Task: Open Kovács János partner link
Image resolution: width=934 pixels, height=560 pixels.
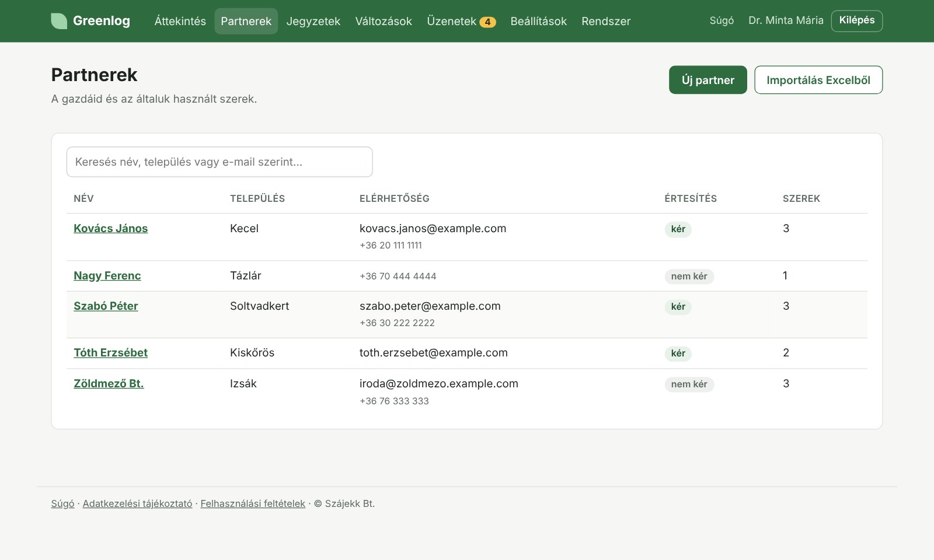Action: tap(110, 228)
